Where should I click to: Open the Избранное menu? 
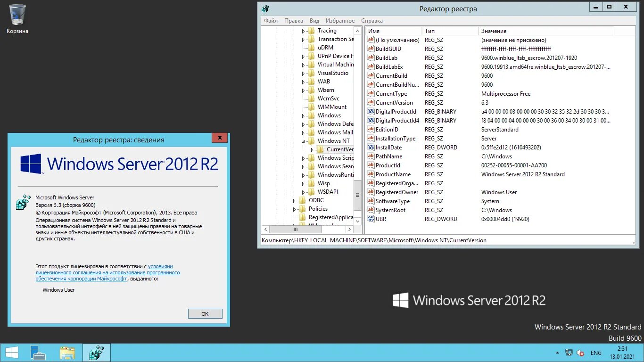pyautogui.click(x=340, y=21)
